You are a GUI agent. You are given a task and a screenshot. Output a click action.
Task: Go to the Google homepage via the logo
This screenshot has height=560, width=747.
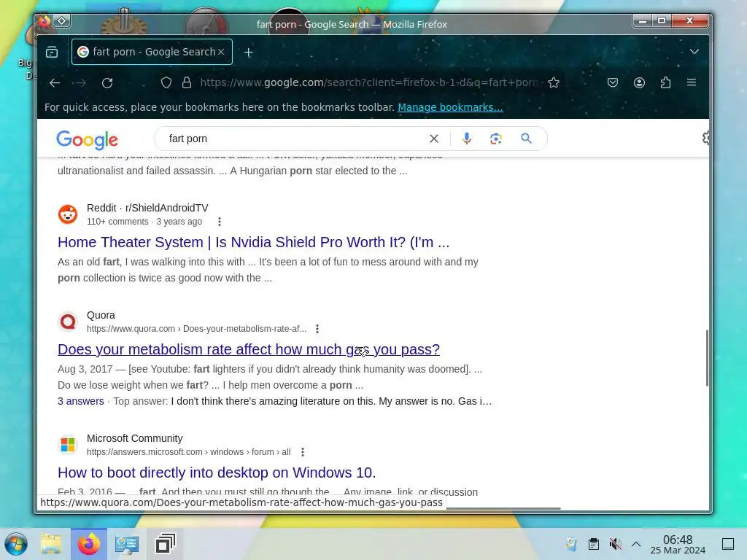click(x=88, y=139)
